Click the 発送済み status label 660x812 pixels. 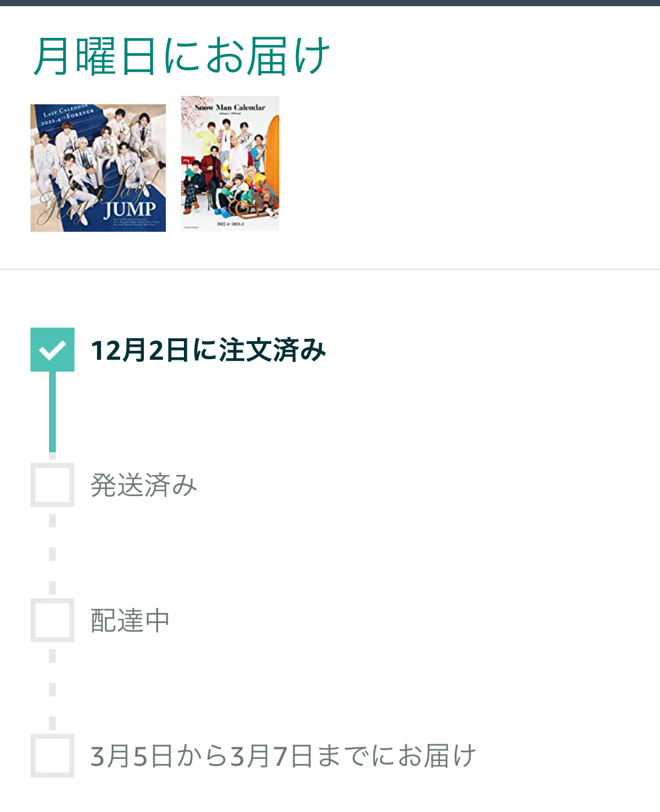coord(144,486)
